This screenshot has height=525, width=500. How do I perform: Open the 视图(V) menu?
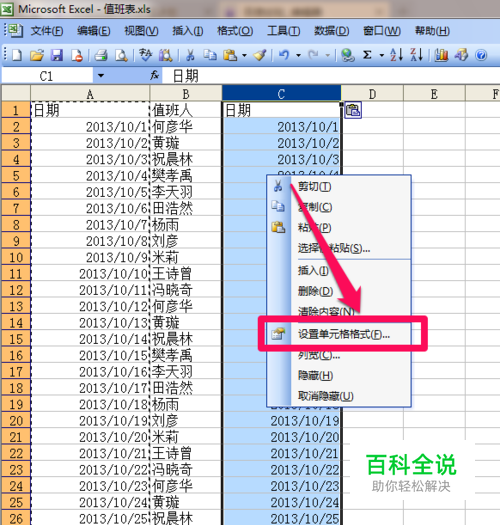point(141,31)
